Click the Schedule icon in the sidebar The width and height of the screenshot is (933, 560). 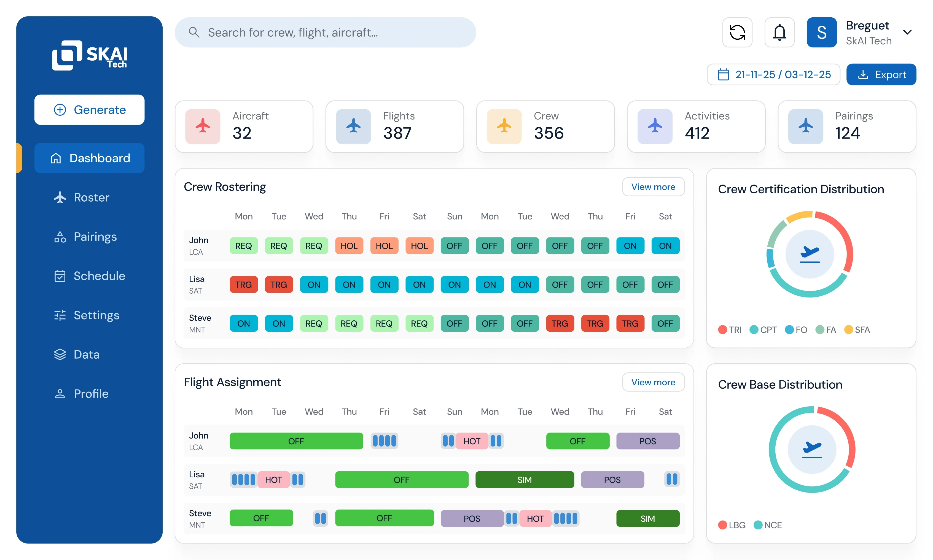point(60,276)
